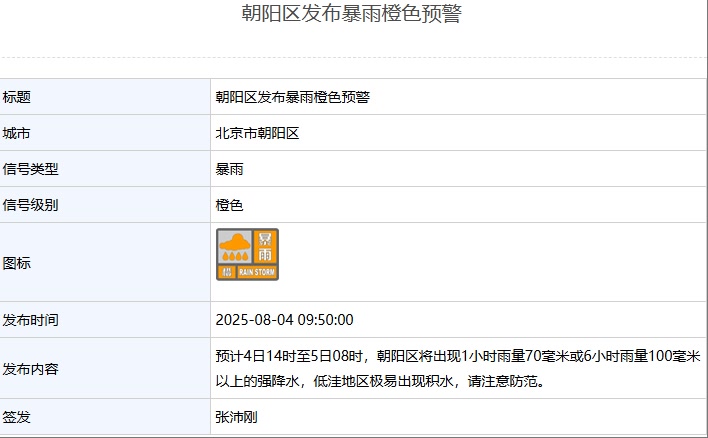This screenshot has height=438, width=708.
Task: Select the 城市 row label
Action: point(17,133)
